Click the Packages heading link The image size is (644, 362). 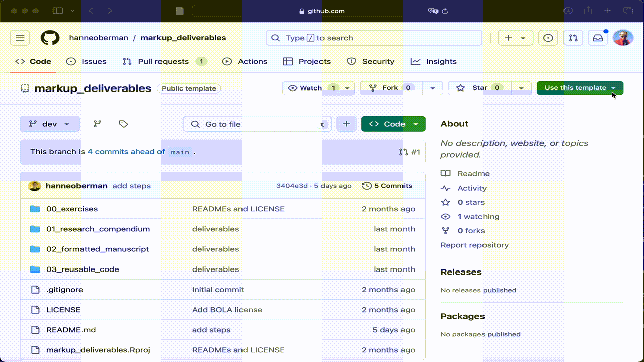(462, 316)
